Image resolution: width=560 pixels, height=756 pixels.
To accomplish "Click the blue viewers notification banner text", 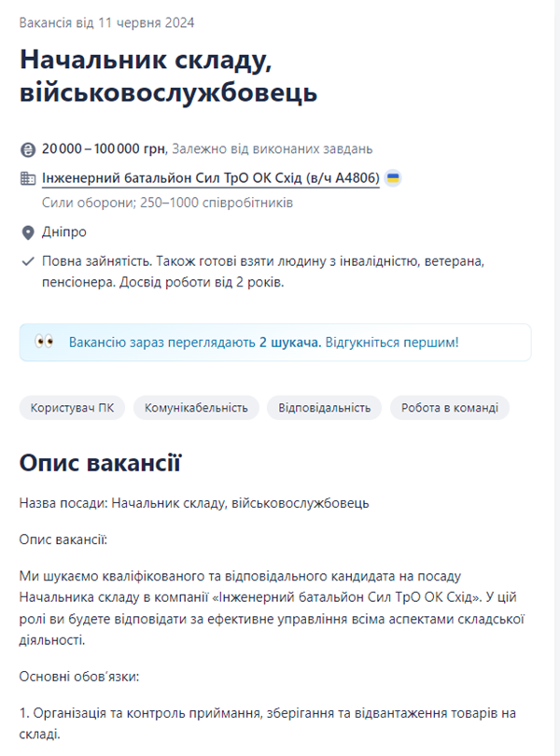I will coord(263,343).
